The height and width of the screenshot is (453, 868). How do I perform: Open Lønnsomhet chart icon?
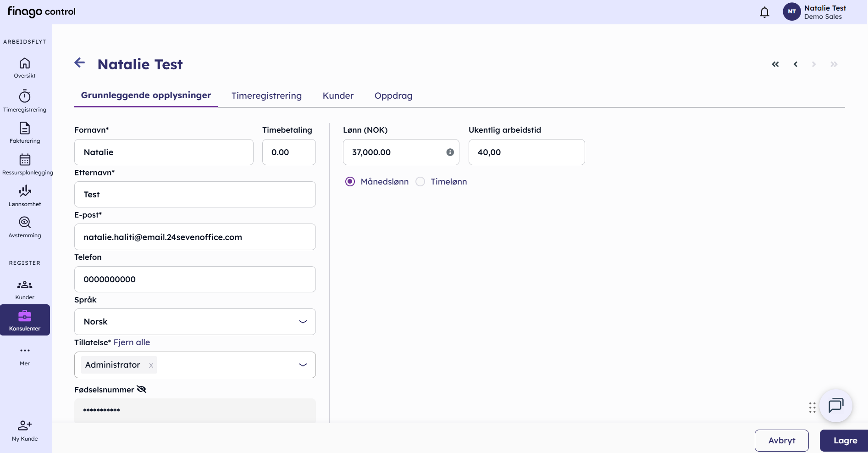[x=25, y=191]
